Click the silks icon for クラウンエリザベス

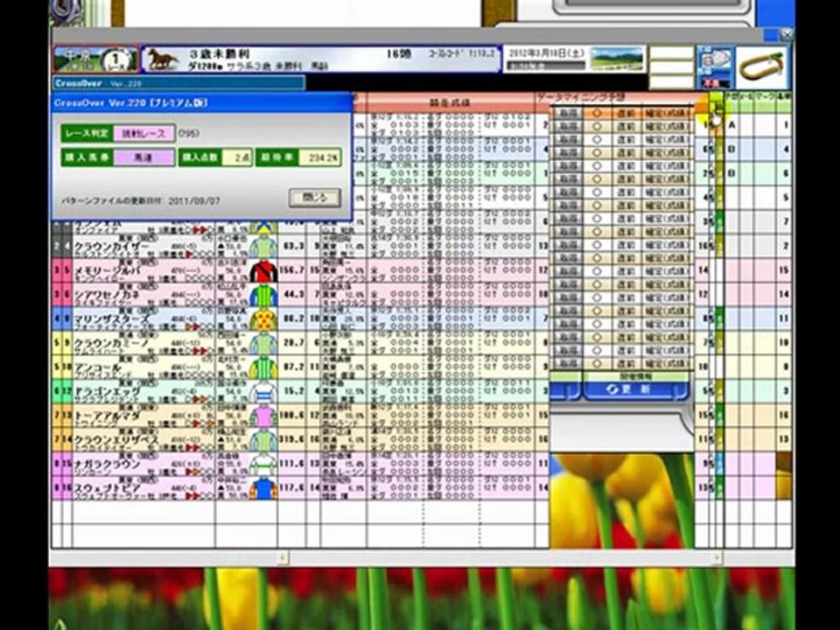[x=263, y=440]
